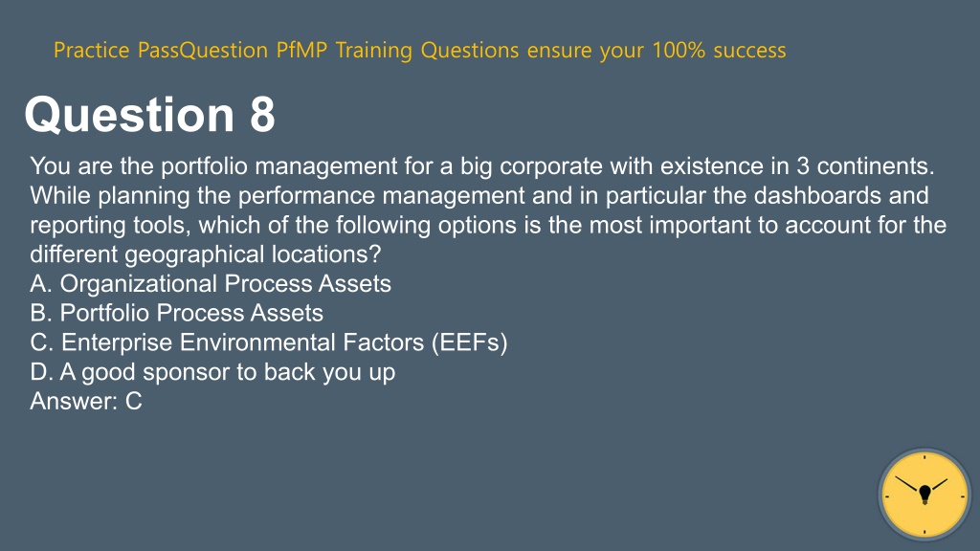Click the line mentioning dashboards
The height and width of the screenshot is (551, 980).
pyautogui.click(x=479, y=195)
